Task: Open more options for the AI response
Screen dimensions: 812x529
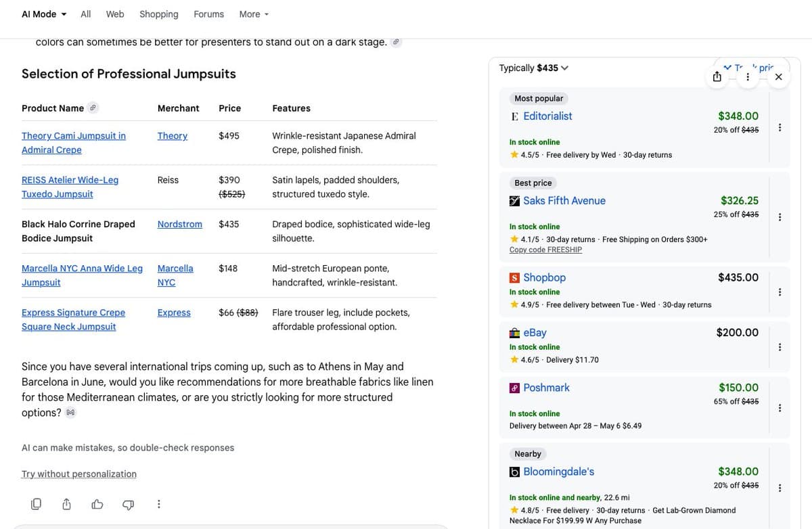Action: pyautogui.click(x=158, y=504)
